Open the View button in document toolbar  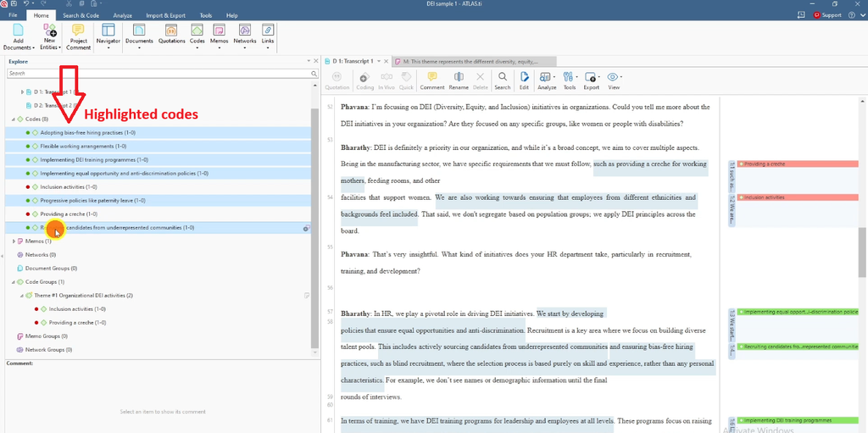[x=614, y=80]
